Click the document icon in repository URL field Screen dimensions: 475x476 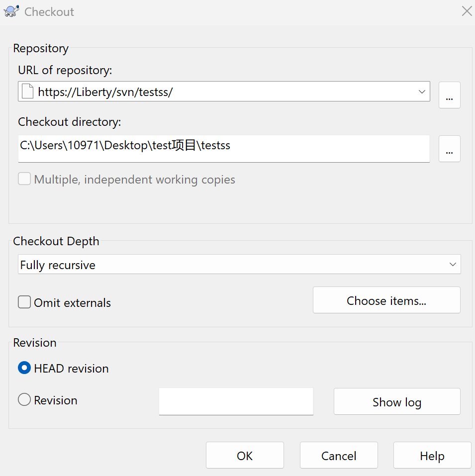28,92
